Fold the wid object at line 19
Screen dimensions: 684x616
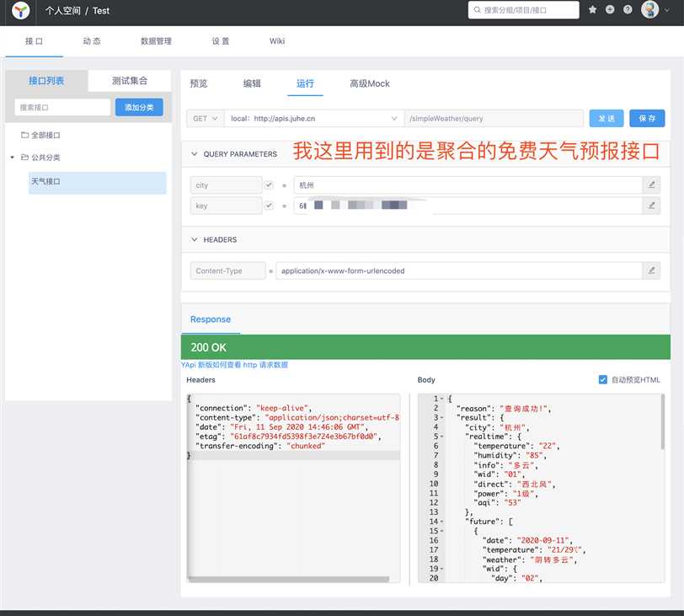pos(441,569)
